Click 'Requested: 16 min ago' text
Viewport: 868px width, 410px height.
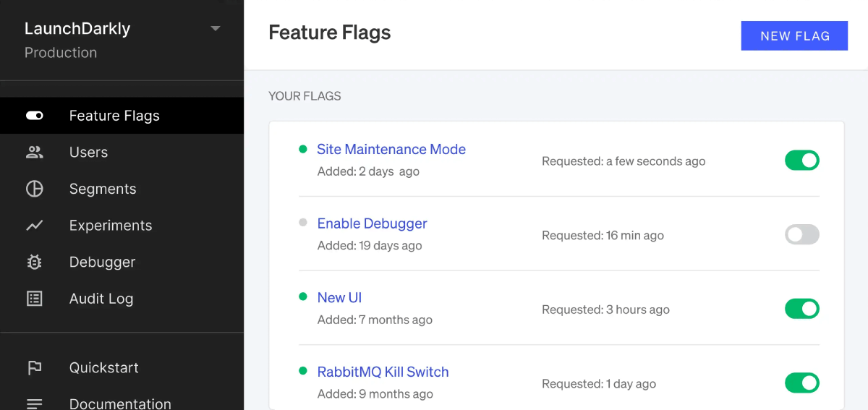(603, 235)
